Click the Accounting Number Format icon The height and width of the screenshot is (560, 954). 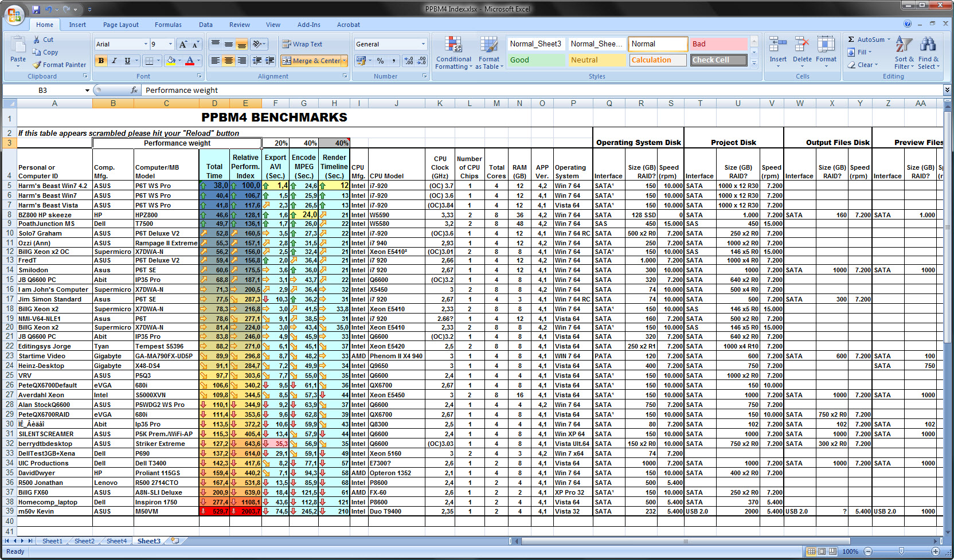click(361, 60)
